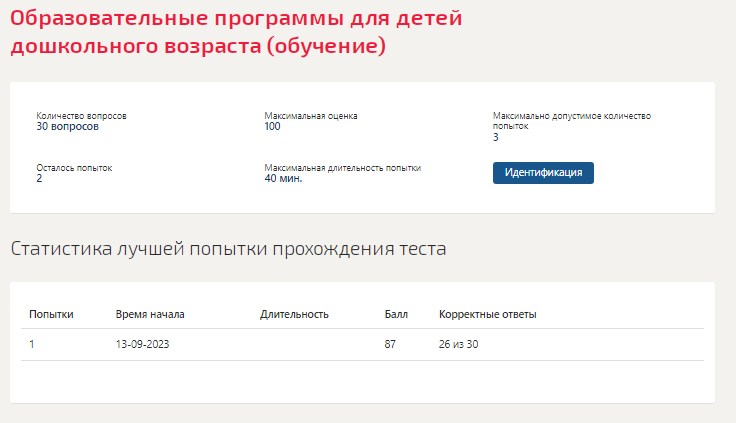The width and height of the screenshot is (736, 423).
Task: Click the Балл column header
Action: [396, 314]
